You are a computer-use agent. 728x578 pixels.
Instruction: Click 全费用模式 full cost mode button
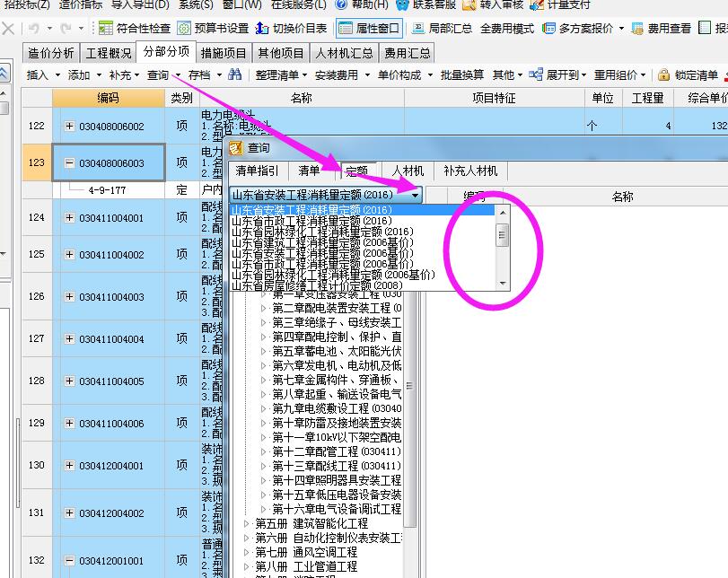point(507,29)
